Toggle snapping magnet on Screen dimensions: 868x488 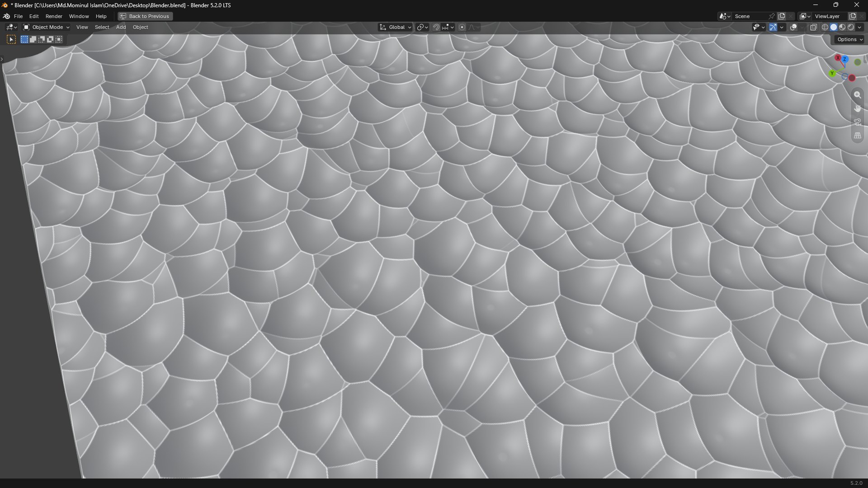click(x=436, y=28)
